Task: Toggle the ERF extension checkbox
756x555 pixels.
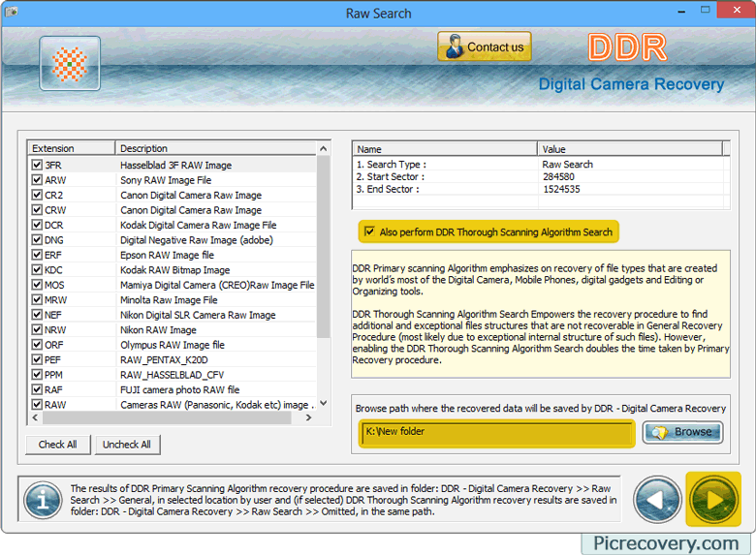Action: [x=37, y=255]
